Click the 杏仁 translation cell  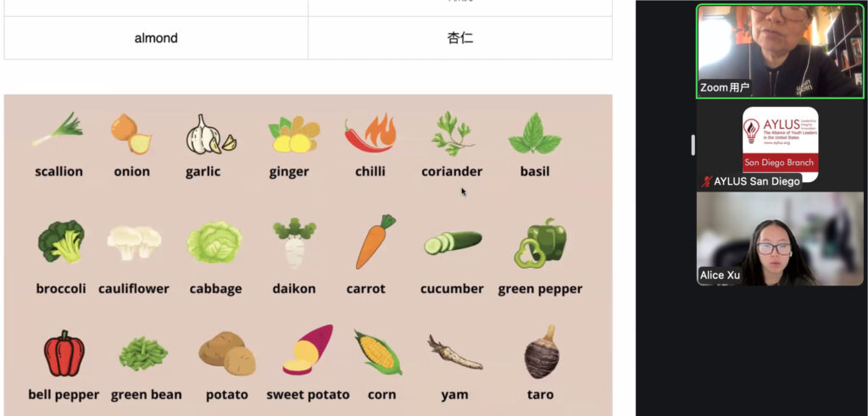point(460,38)
